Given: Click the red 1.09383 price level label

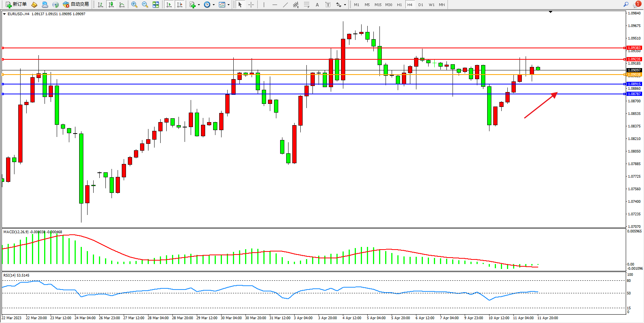Looking at the screenshot, I should tap(634, 48).
